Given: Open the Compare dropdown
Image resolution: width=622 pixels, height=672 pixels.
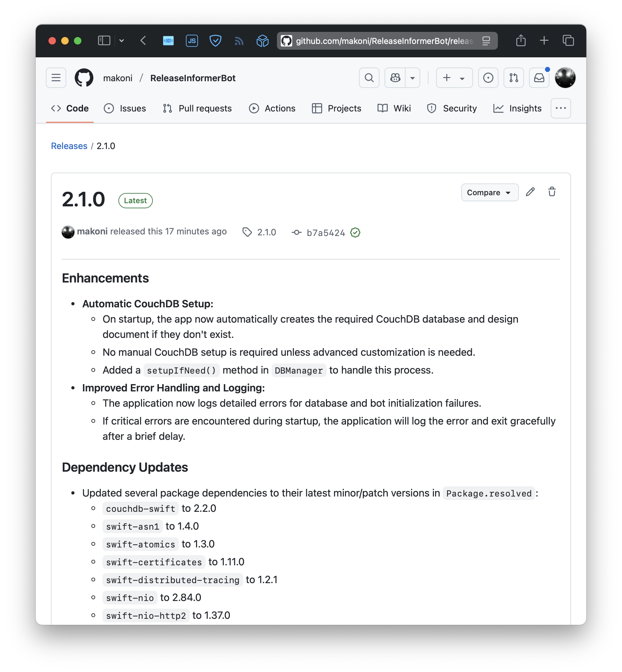Looking at the screenshot, I should pos(490,193).
